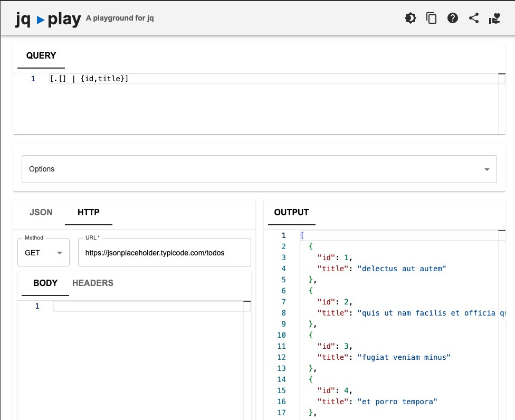Click the blue play triangle logo
The width and height of the screenshot is (515, 420).
coord(41,20)
